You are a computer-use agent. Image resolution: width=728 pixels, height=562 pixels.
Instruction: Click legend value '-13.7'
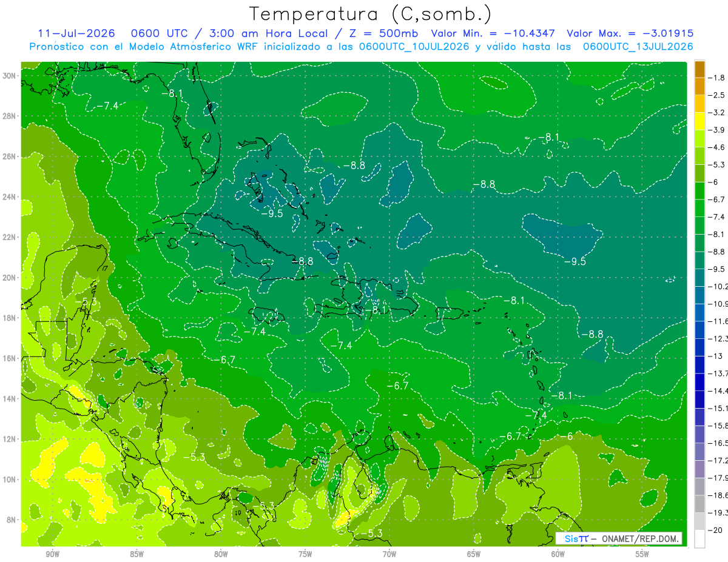coord(718,373)
